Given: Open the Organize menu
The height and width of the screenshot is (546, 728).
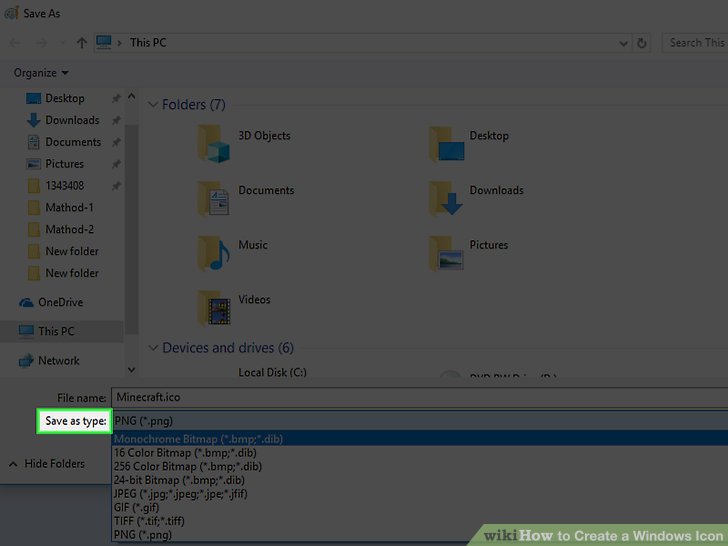Looking at the screenshot, I should click(41, 73).
